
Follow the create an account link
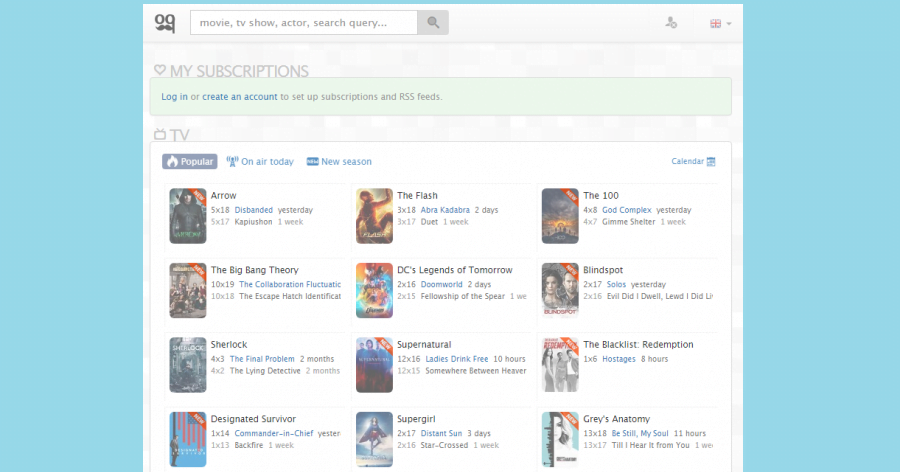[x=239, y=96]
